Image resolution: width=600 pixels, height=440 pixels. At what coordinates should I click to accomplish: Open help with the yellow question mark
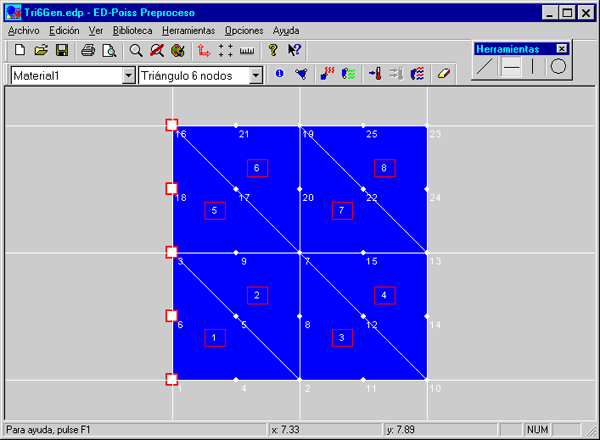tap(273, 50)
